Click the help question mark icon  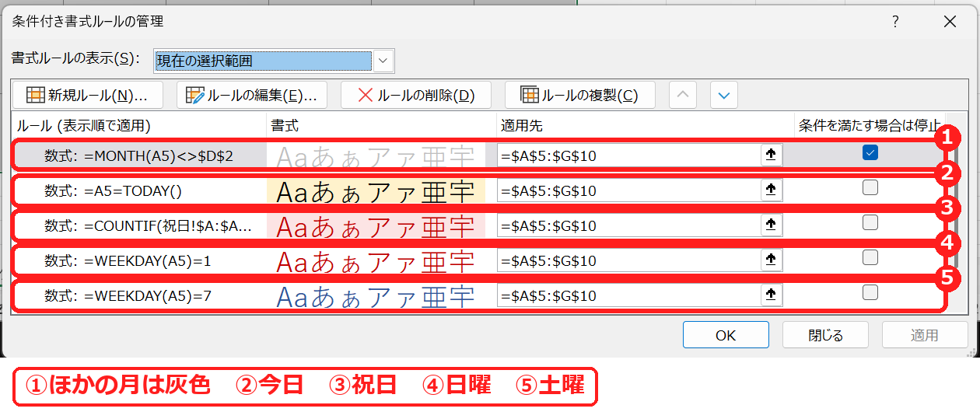(896, 22)
